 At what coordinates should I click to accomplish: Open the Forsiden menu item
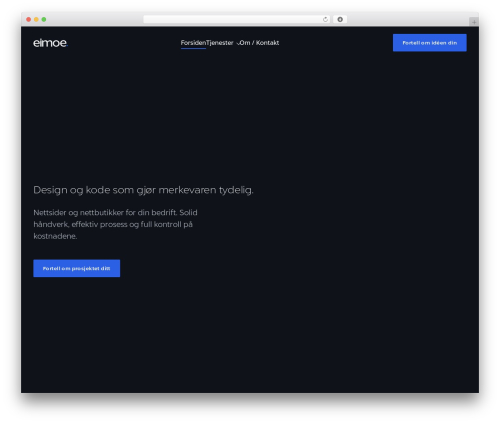coord(193,43)
